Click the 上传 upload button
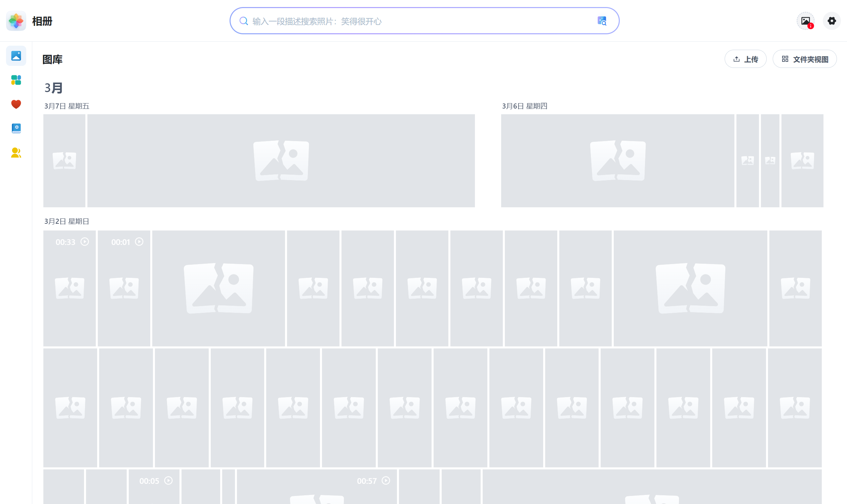This screenshot has width=847, height=504. click(x=745, y=59)
